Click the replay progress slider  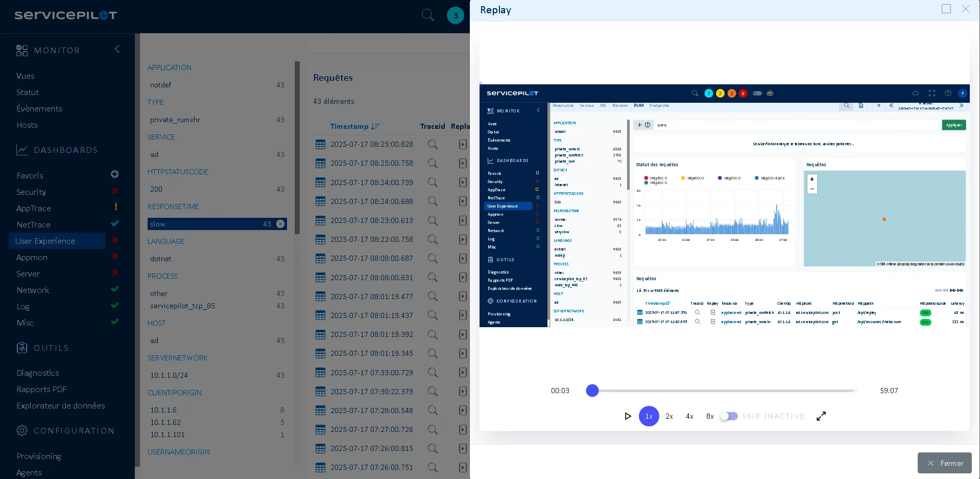coord(592,391)
